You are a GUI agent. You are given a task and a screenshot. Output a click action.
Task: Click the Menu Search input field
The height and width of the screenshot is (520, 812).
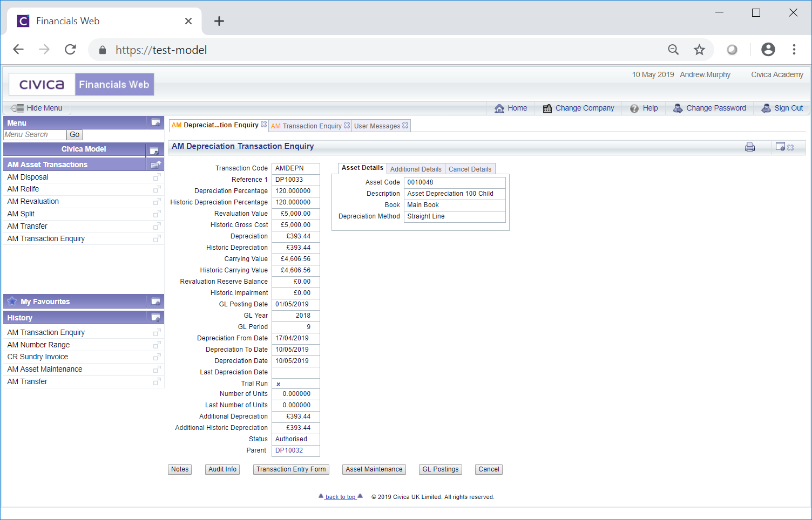[x=35, y=135]
